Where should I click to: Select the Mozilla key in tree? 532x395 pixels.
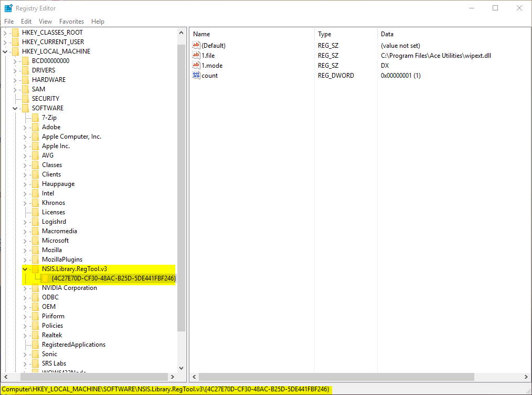52,250
